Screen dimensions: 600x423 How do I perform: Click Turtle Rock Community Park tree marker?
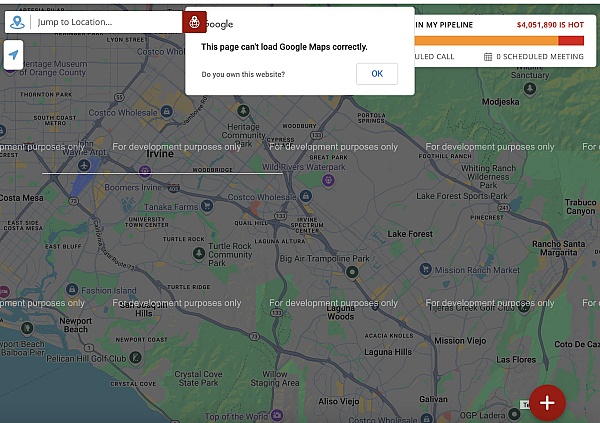(x=199, y=253)
